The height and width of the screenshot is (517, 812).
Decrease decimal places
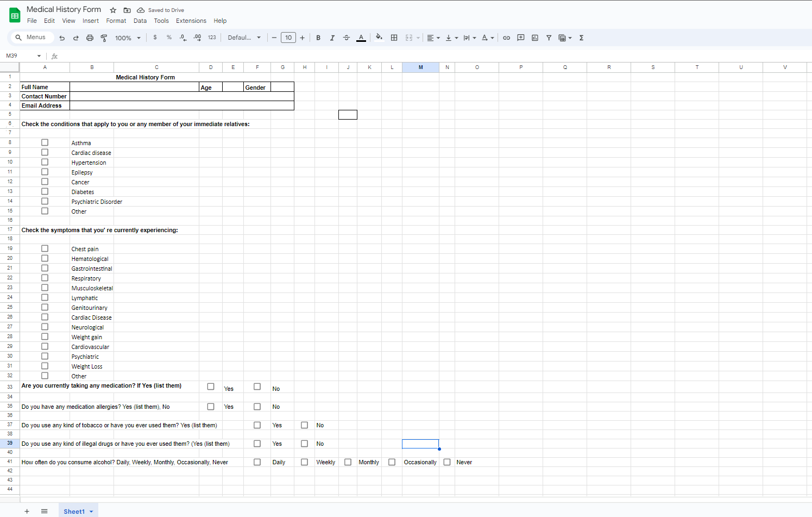pos(183,38)
